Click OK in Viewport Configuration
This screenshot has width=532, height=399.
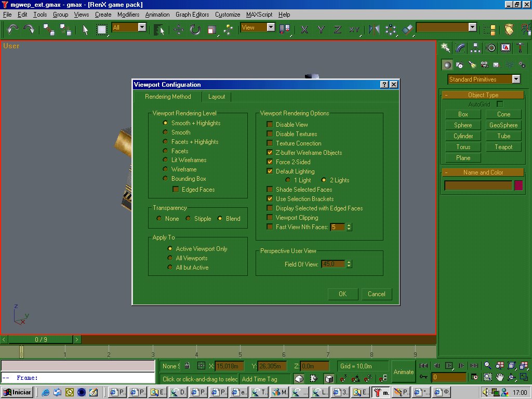(343, 294)
